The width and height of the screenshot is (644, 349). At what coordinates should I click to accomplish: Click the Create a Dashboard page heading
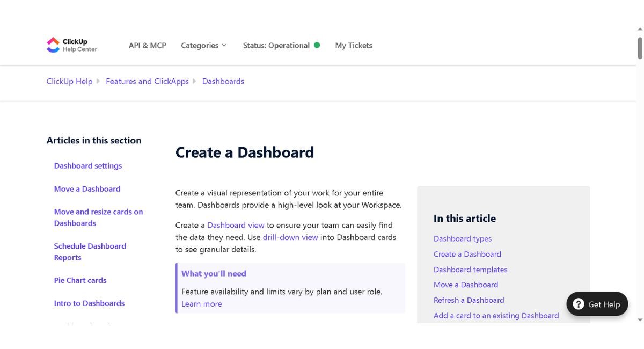click(245, 152)
